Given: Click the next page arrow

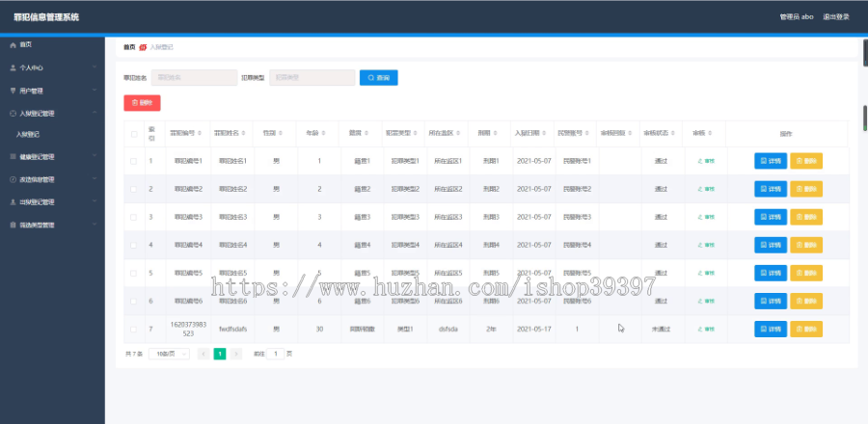Looking at the screenshot, I should click(236, 354).
